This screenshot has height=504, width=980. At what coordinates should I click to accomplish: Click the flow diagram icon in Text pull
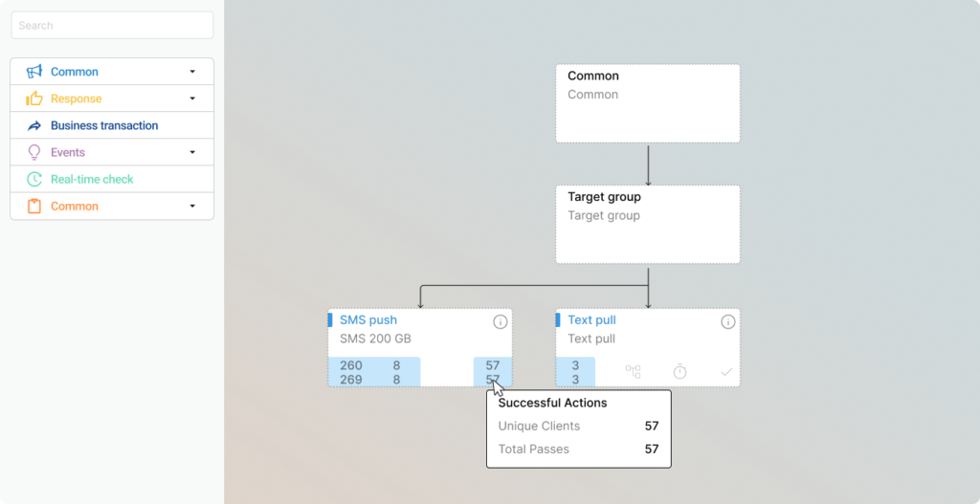[x=633, y=371]
